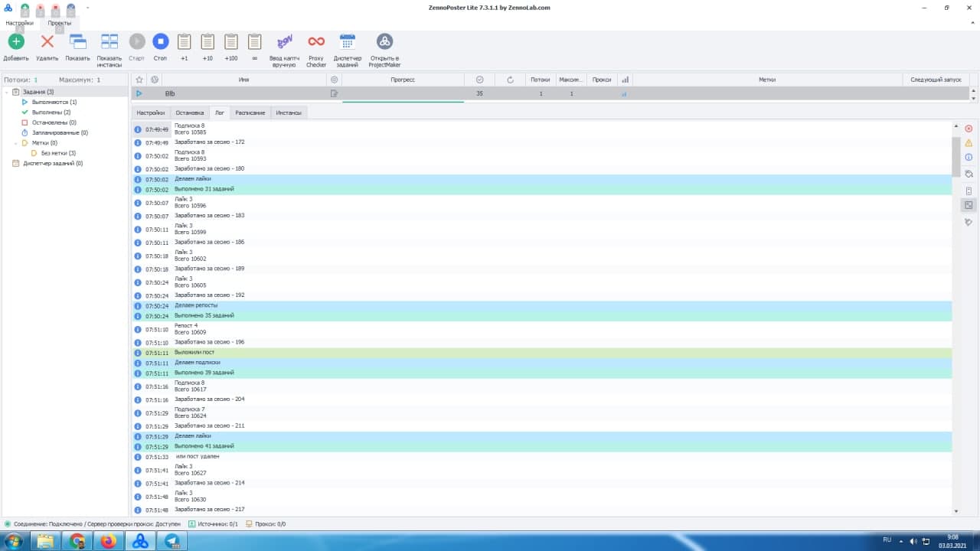The image size is (980, 551).
Task: Toggle the yellow warning filter in log sidebar
Action: pos(969,143)
